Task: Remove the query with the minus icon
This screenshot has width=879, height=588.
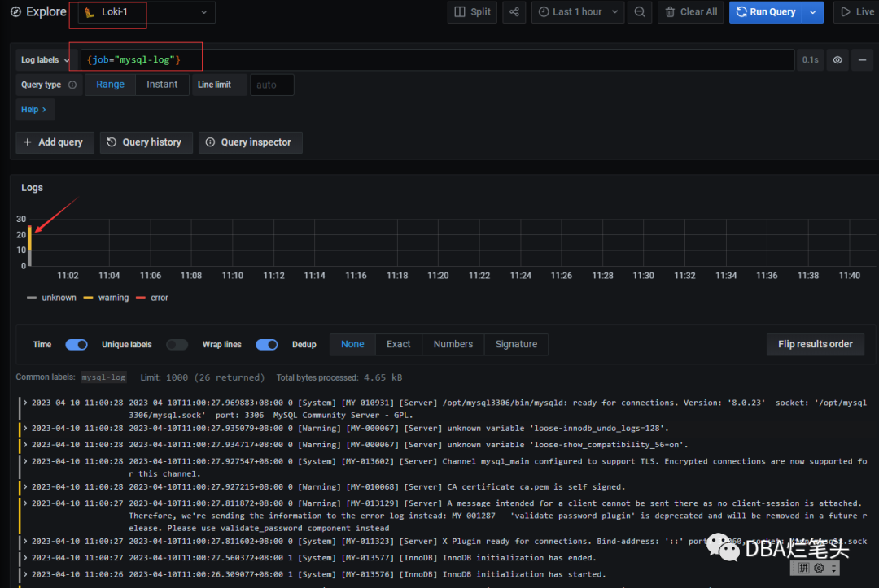Action: [x=862, y=60]
